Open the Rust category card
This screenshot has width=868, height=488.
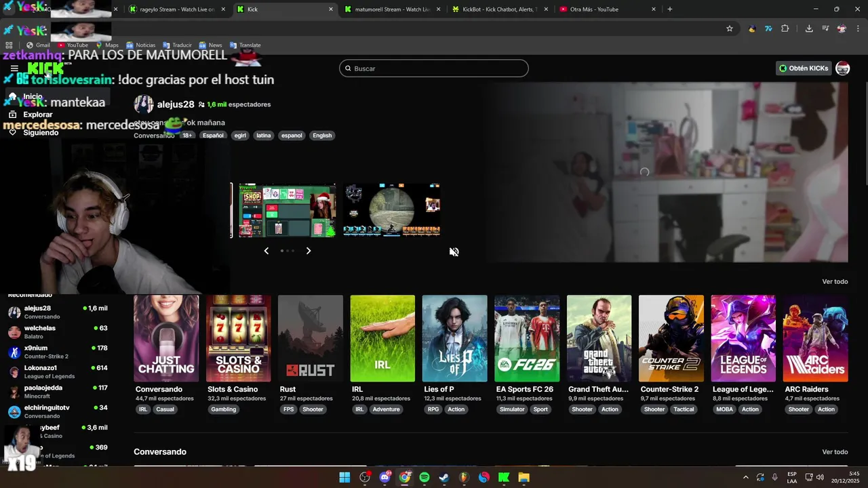pos(311,338)
